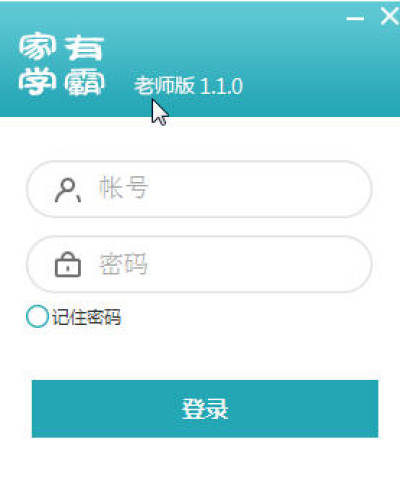Click the padlock icon in password field
This screenshot has width=400, height=481.
(68, 264)
